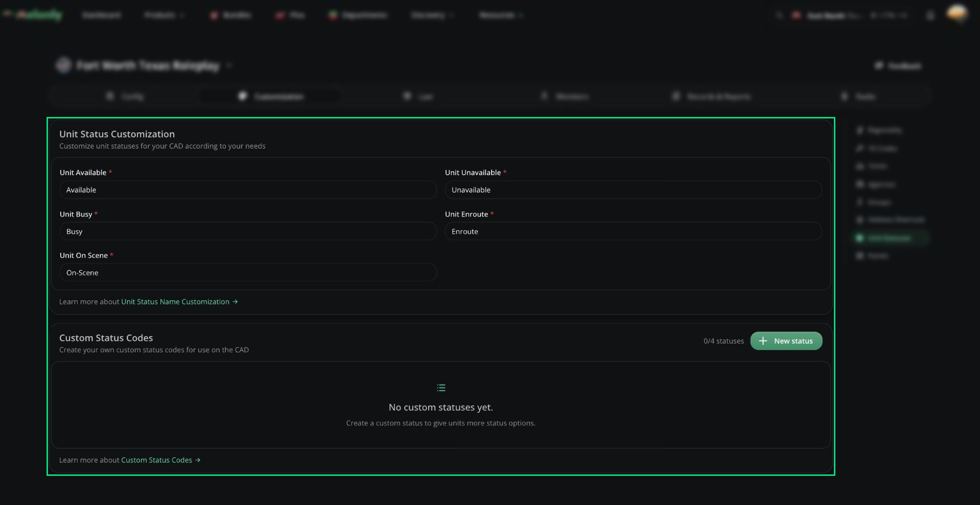Go to the Records & Reports tab
Image resolution: width=980 pixels, height=505 pixels.
click(x=711, y=97)
